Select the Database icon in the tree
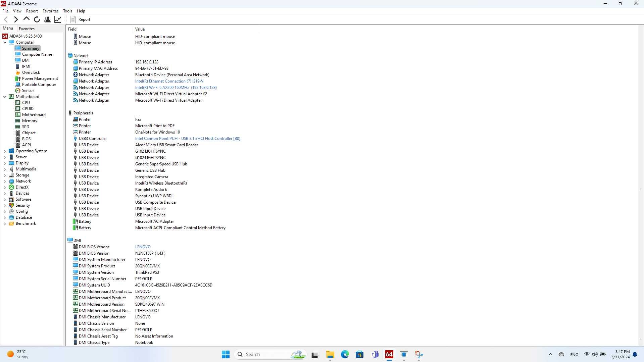 [11, 217]
